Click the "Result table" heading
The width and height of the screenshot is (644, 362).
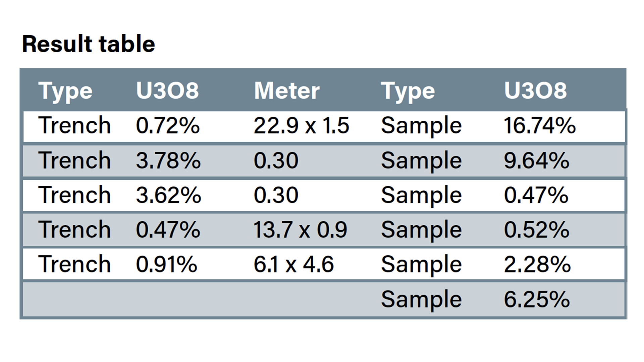point(89,44)
